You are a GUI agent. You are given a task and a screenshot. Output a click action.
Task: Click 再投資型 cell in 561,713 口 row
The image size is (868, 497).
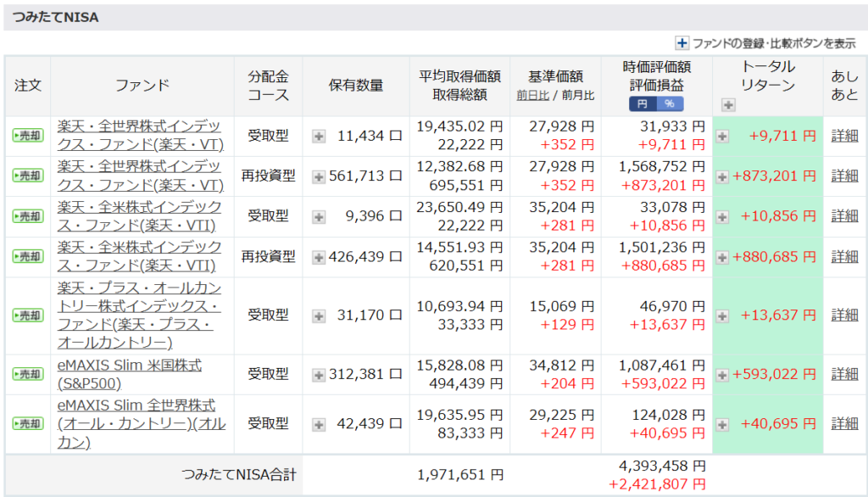[x=268, y=176]
